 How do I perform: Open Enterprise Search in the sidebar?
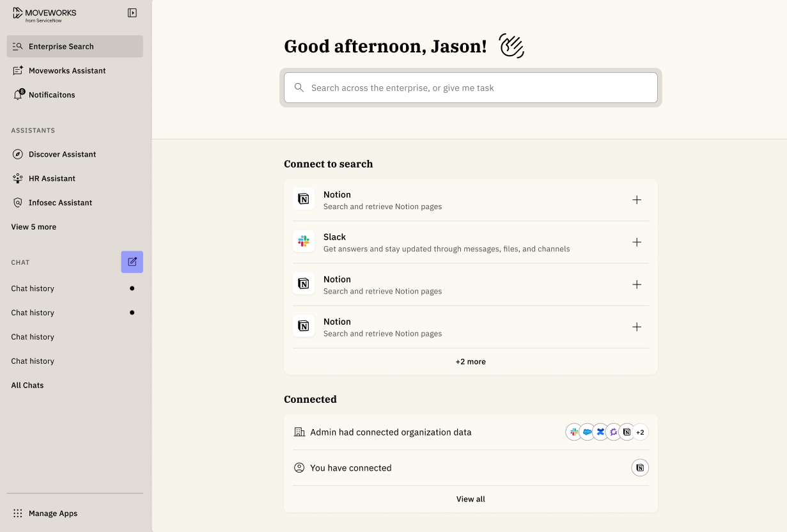point(75,46)
